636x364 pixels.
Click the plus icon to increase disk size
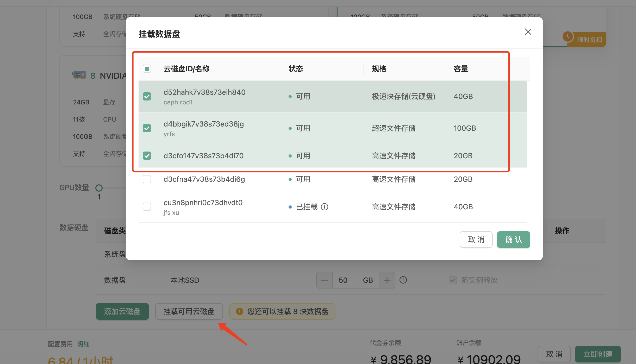click(x=387, y=280)
